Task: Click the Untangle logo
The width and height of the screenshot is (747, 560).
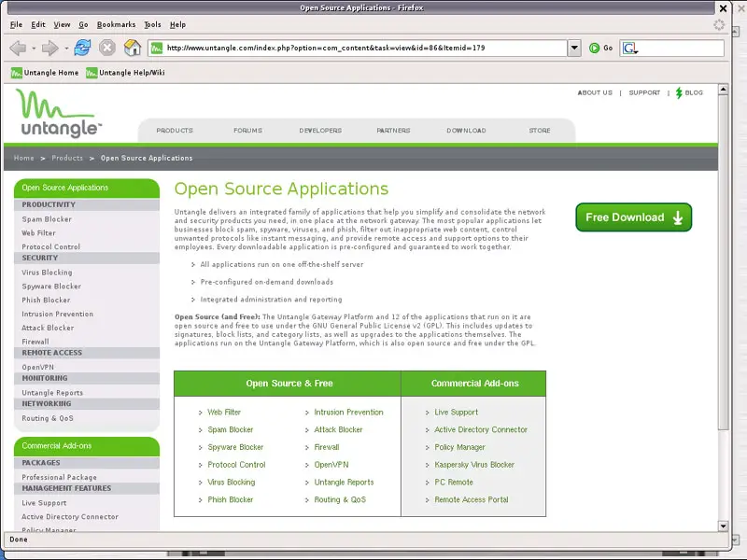Action: pyautogui.click(x=59, y=113)
